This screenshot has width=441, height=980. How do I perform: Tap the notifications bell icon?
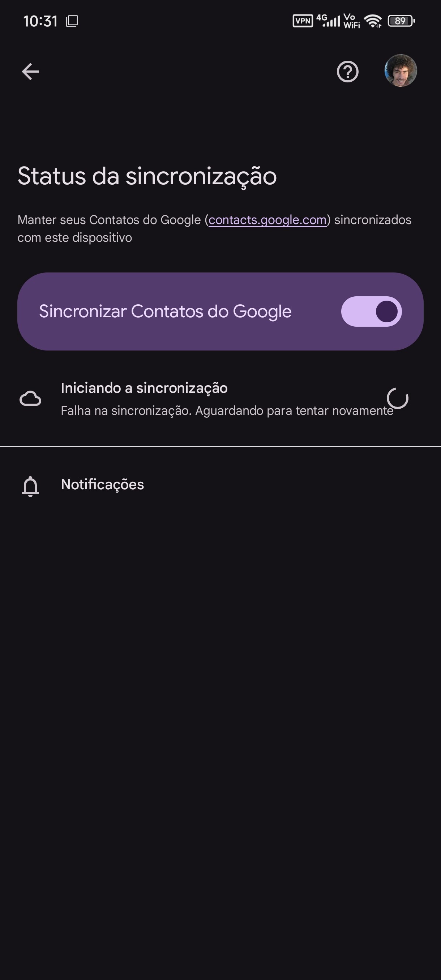click(30, 486)
